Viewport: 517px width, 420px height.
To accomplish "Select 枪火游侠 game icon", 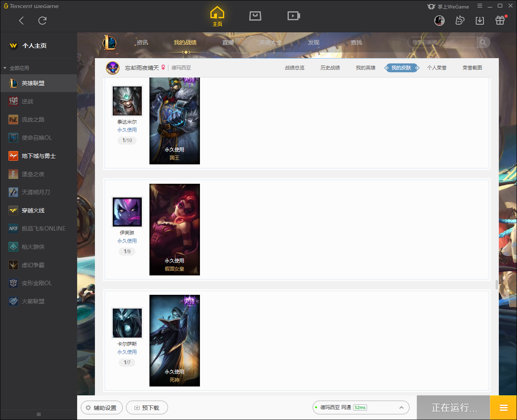I will tap(13, 247).
